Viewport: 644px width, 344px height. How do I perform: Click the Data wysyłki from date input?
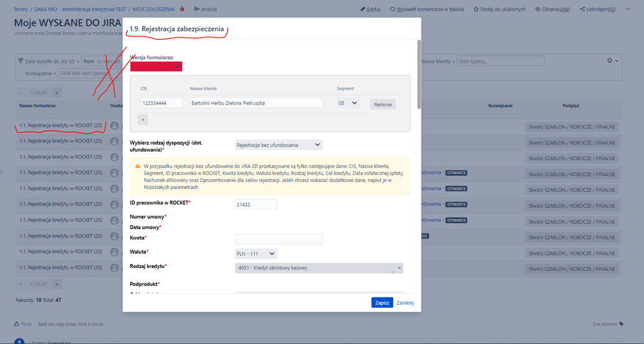102,61
